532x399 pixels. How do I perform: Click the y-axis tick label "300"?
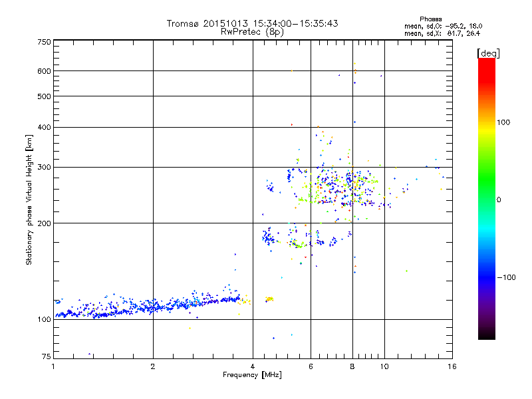[x=44, y=167]
